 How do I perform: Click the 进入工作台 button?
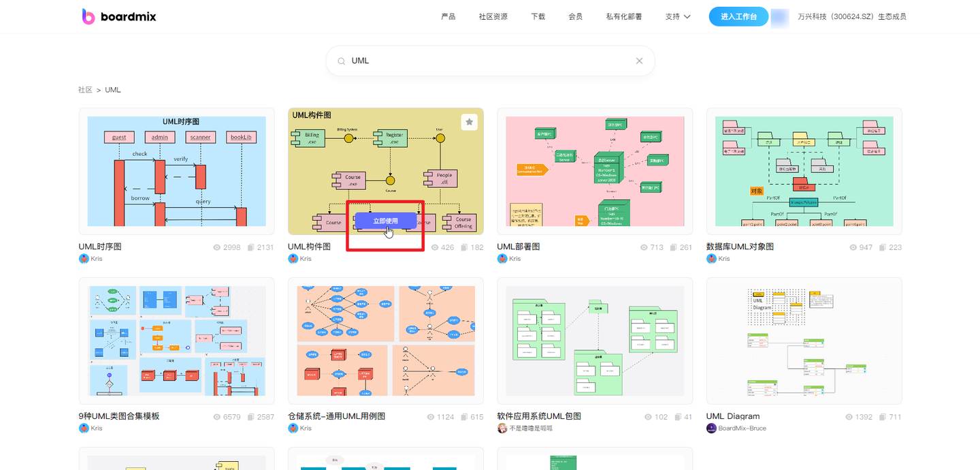pos(738,16)
